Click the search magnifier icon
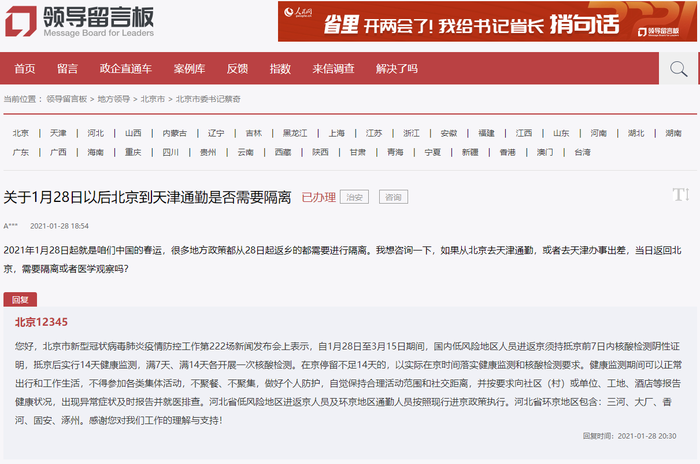Screen dimensions: 700x464 [678, 69]
